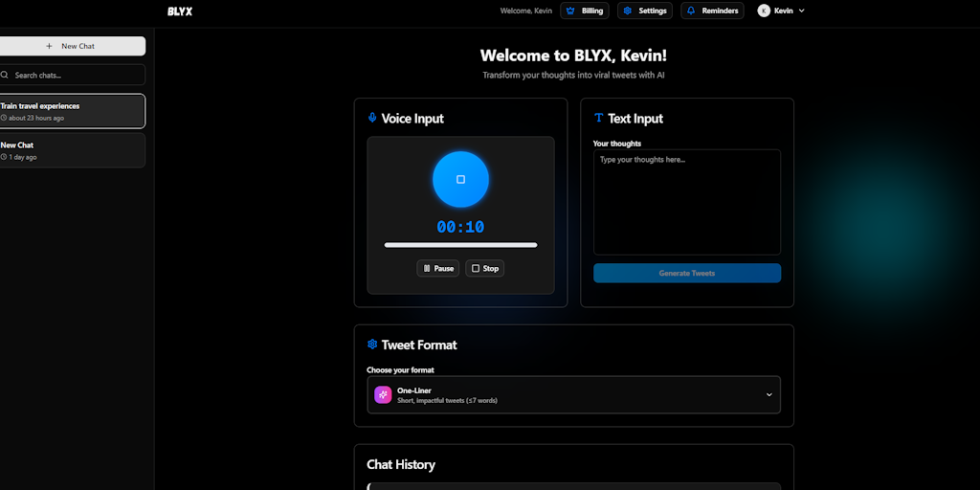Image resolution: width=980 pixels, height=490 pixels.
Task: Click the 'Welcome, Kevin' header text
Action: coord(526,11)
